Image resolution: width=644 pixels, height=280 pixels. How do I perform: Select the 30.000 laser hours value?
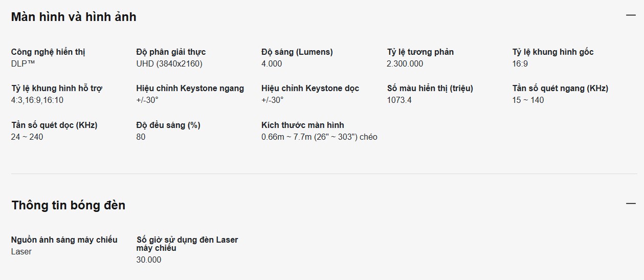click(149, 260)
